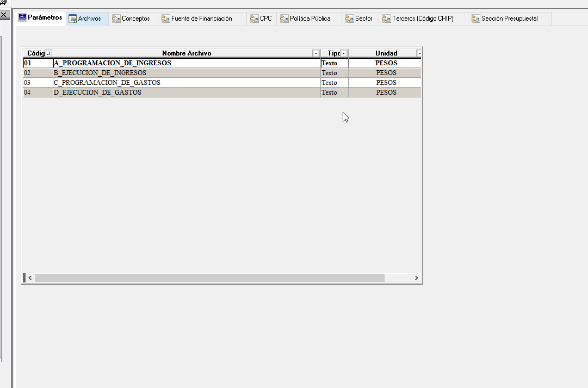Switch to the Terceros (Código CHIP) tab
588x388 pixels.
423,19
